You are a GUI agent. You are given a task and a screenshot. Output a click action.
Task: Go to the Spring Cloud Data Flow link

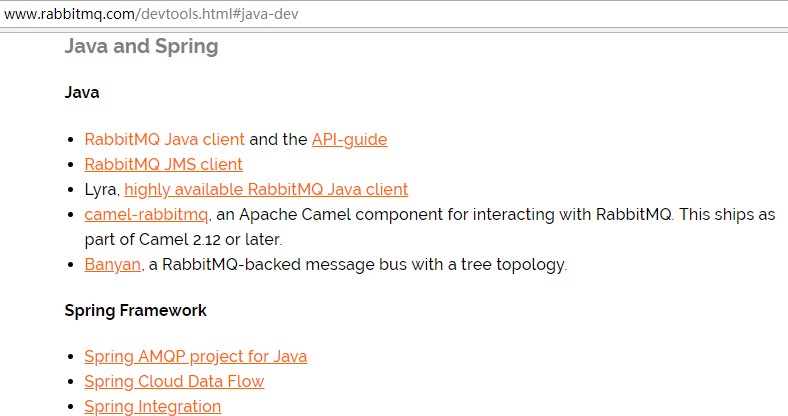pos(174,381)
